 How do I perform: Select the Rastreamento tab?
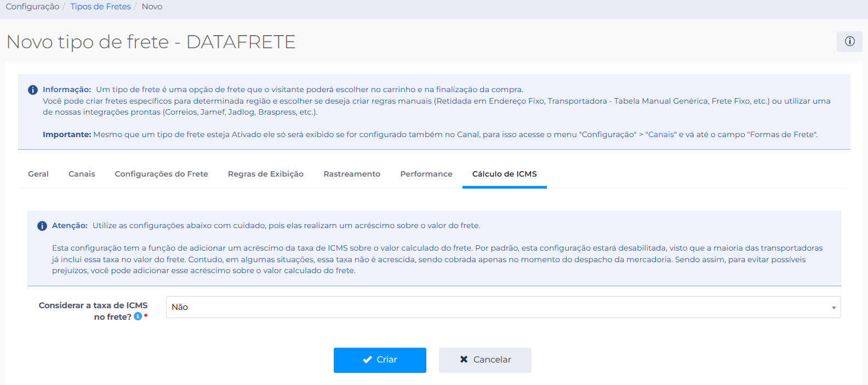pos(352,174)
